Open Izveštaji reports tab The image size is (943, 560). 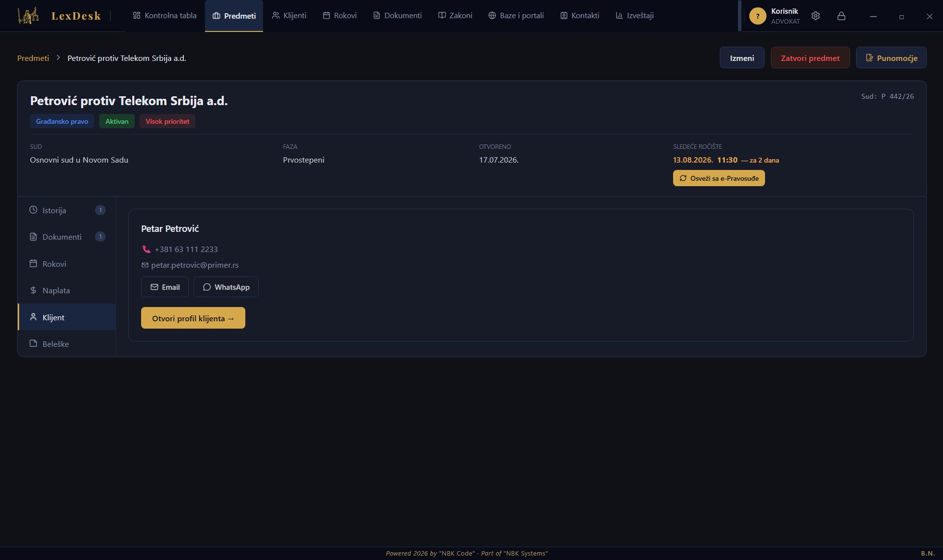(635, 16)
